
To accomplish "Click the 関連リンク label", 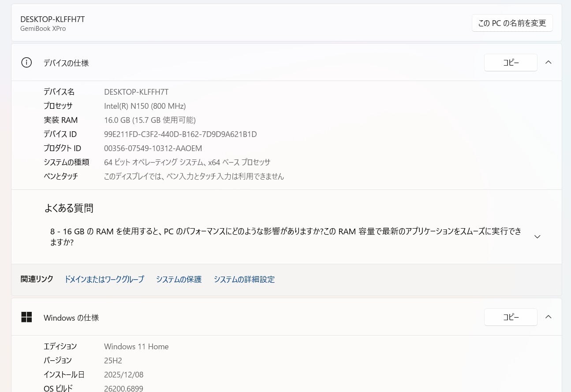I will (37, 279).
